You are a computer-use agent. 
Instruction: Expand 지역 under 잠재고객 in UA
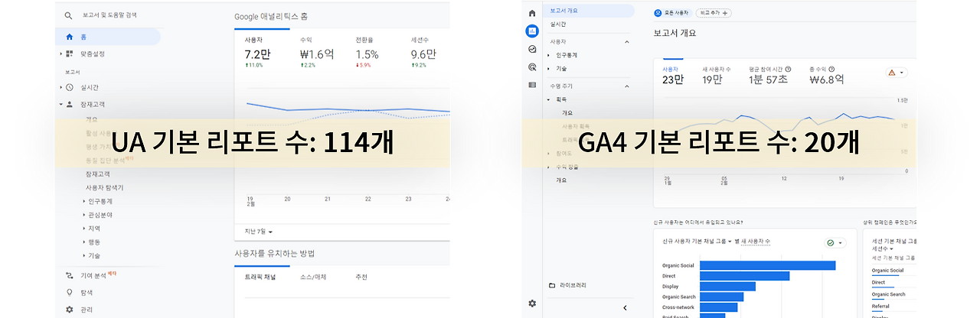click(83, 229)
